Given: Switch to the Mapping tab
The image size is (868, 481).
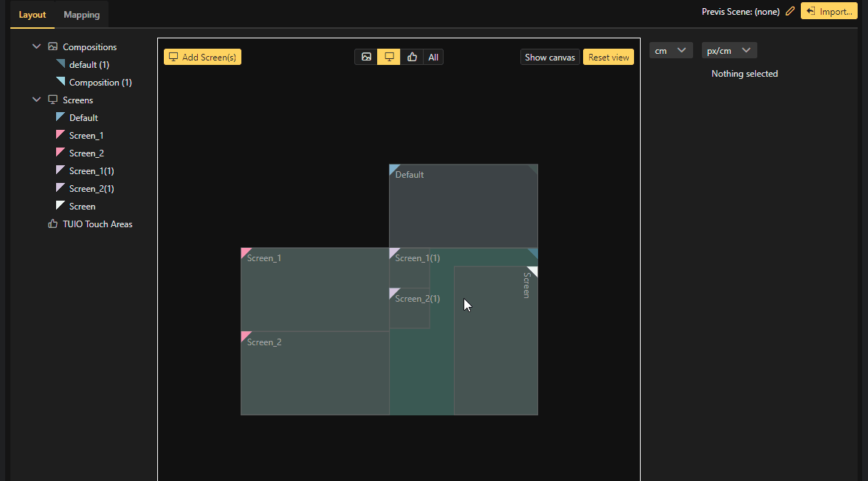Looking at the screenshot, I should 81,15.
